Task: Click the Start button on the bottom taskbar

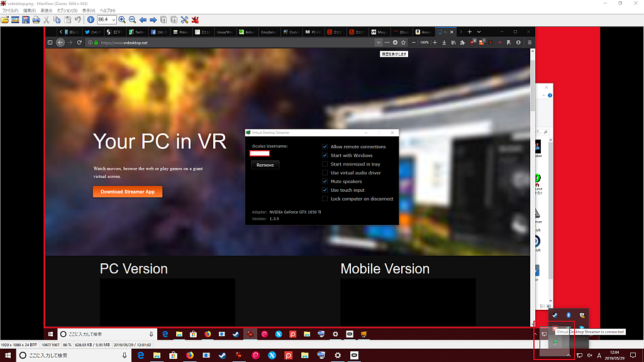Action: tap(8, 356)
